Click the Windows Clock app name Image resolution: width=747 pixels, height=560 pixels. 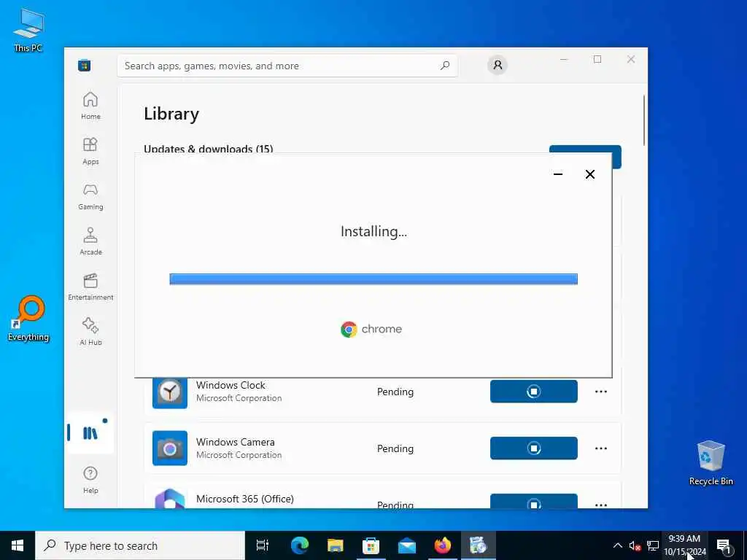click(x=231, y=385)
